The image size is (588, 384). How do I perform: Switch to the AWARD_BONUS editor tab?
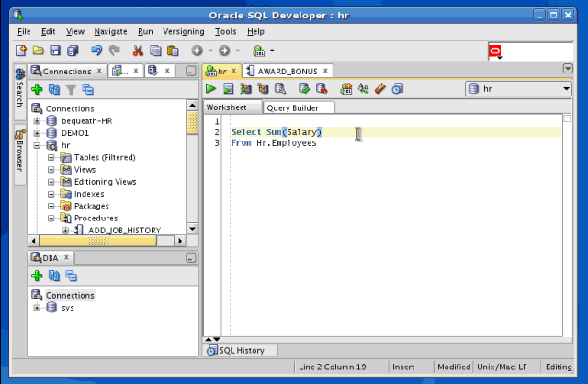coord(288,72)
